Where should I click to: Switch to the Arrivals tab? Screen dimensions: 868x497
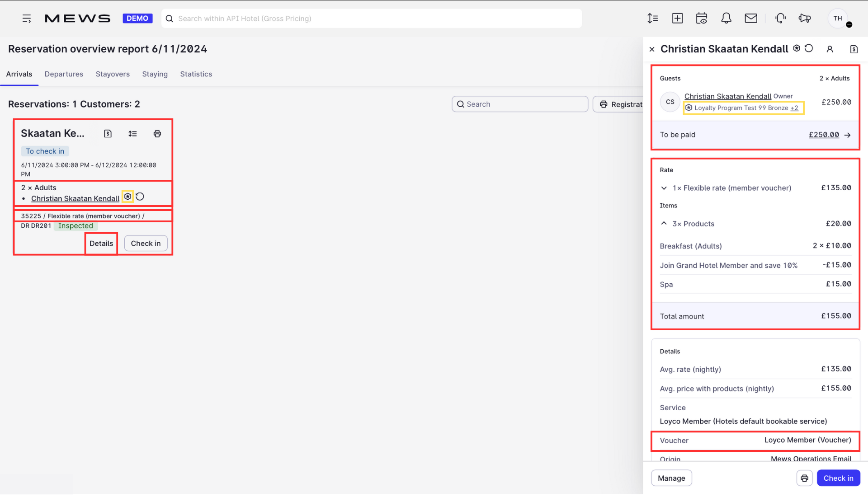tap(19, 74)
